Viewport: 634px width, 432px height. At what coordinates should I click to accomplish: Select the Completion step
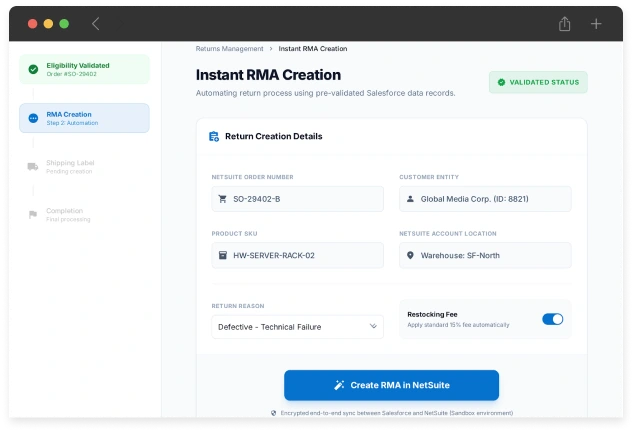point(85,214)
